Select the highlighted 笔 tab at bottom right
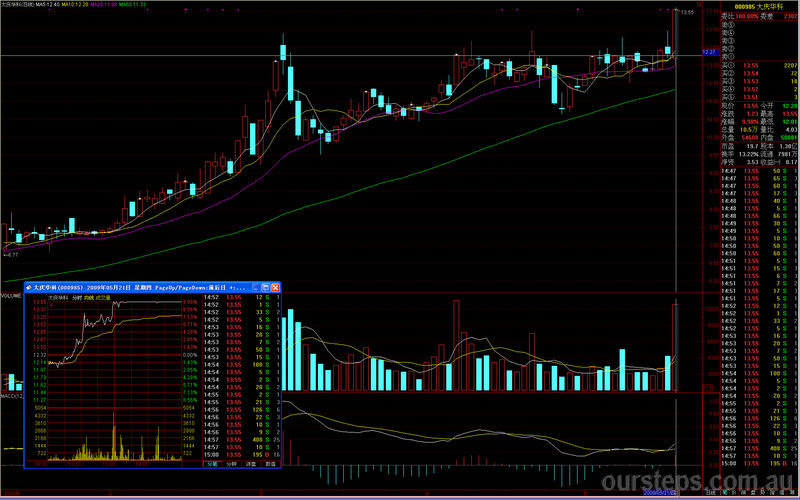Screen dimensions: 800x500 point(726,493)
